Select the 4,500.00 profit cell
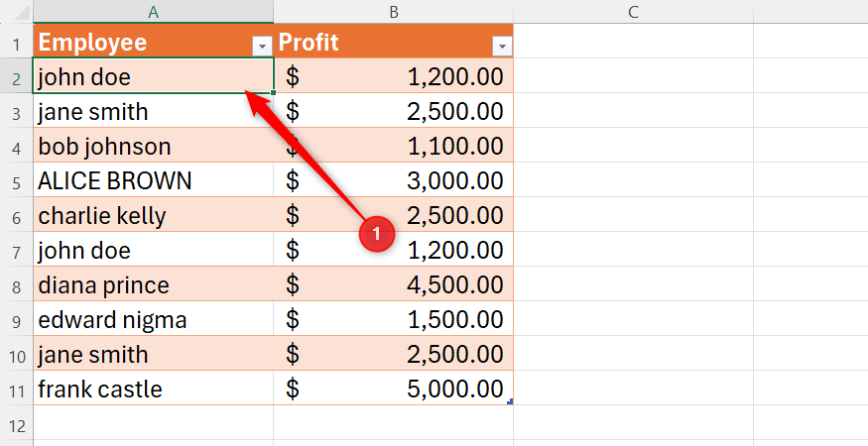 point(394,284)
